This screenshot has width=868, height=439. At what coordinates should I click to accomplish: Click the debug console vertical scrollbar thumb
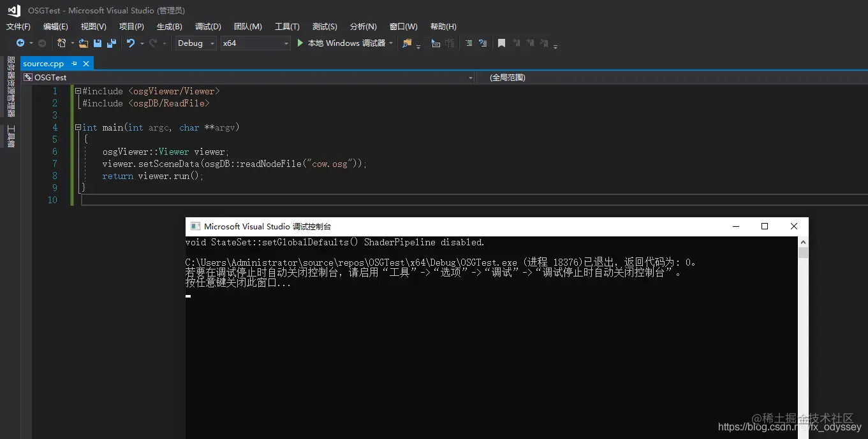tap(803, 253)
